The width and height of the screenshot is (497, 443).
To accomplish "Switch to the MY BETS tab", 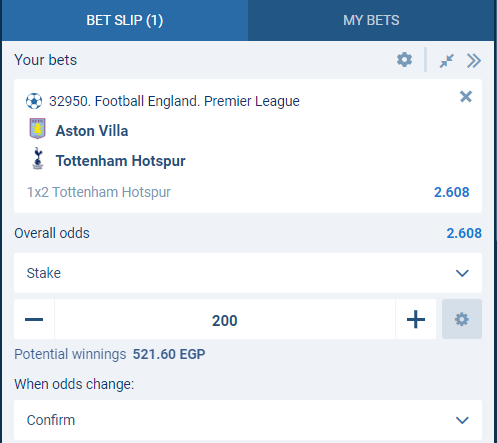I will coord(371,20).
